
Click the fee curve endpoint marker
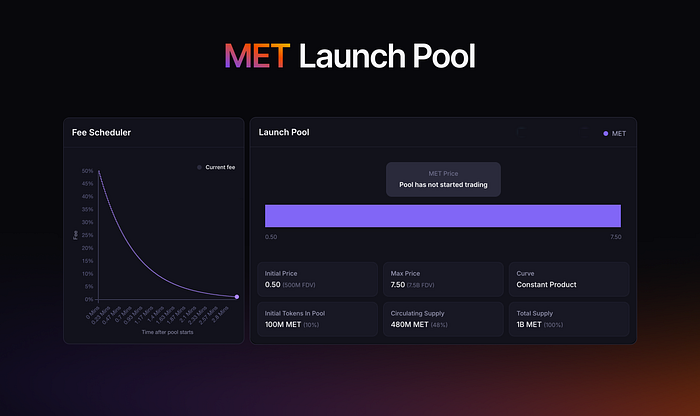[x=236, y=297]
